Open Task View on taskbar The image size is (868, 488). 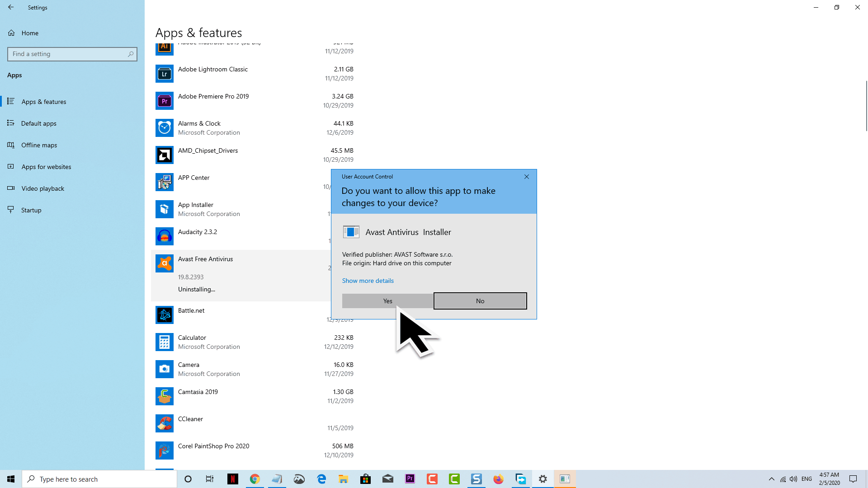[210, 479]
